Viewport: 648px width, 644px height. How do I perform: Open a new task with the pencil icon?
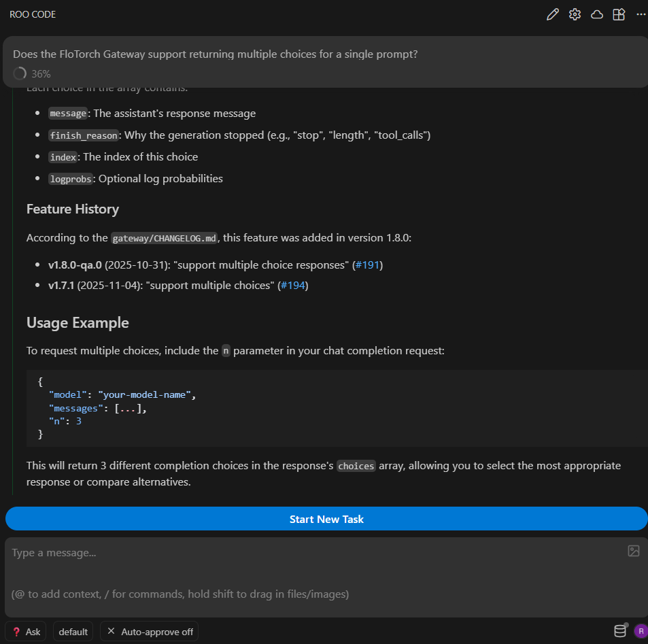(x=552, y=14)
